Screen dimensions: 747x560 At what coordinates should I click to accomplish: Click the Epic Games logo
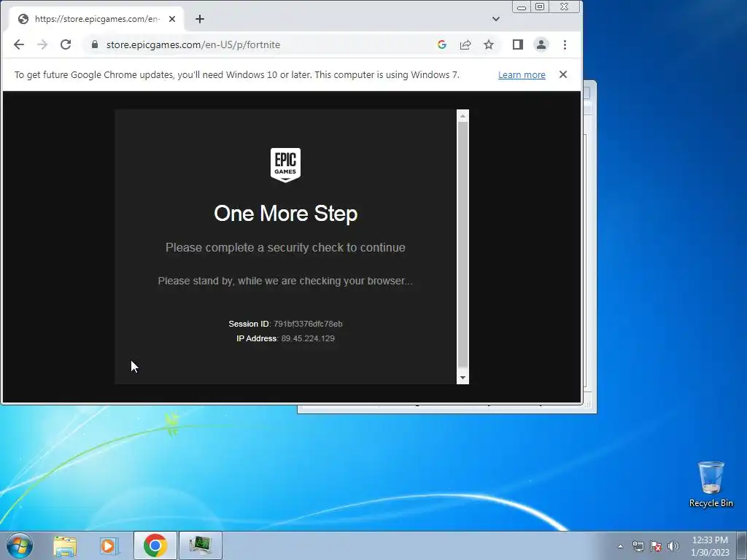(x=285, y=165)
